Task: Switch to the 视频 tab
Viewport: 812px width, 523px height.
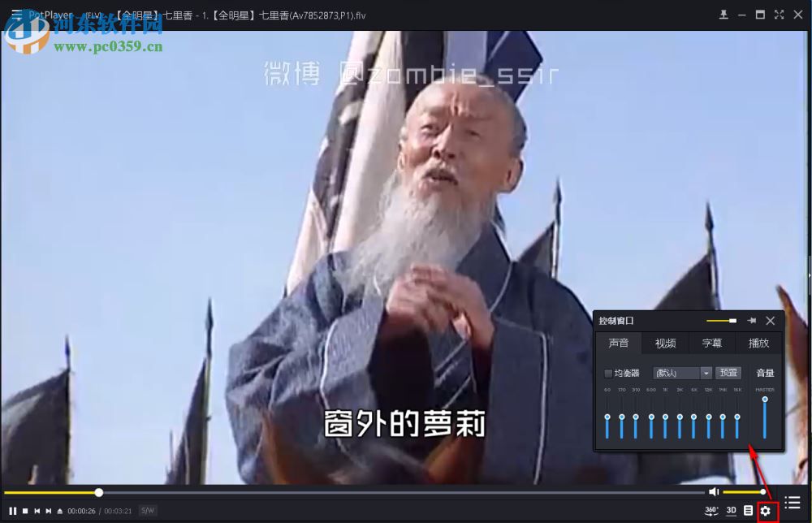Action: point(665,344)
